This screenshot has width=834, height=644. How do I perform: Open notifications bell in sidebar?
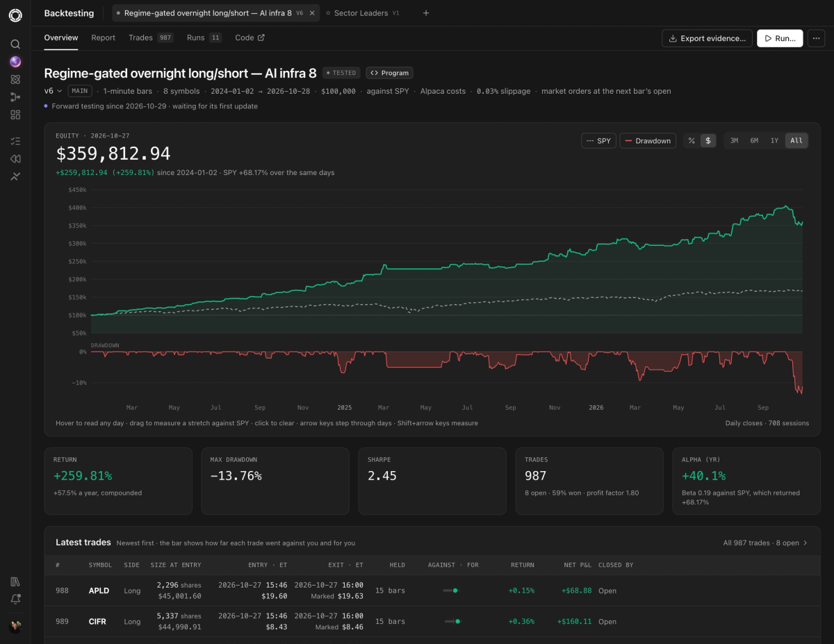[15, 599]
